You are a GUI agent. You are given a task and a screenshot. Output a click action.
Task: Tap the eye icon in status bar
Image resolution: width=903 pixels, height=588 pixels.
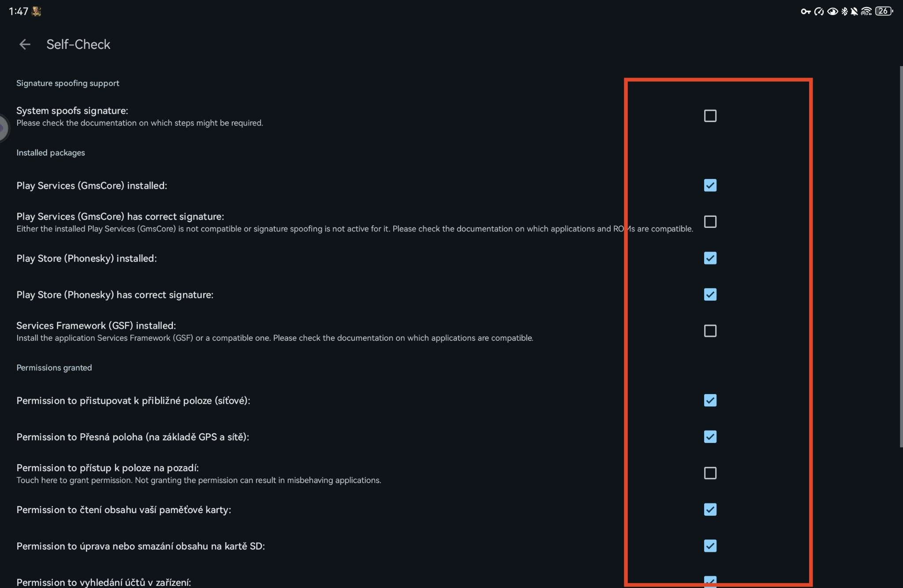point(832,11)
